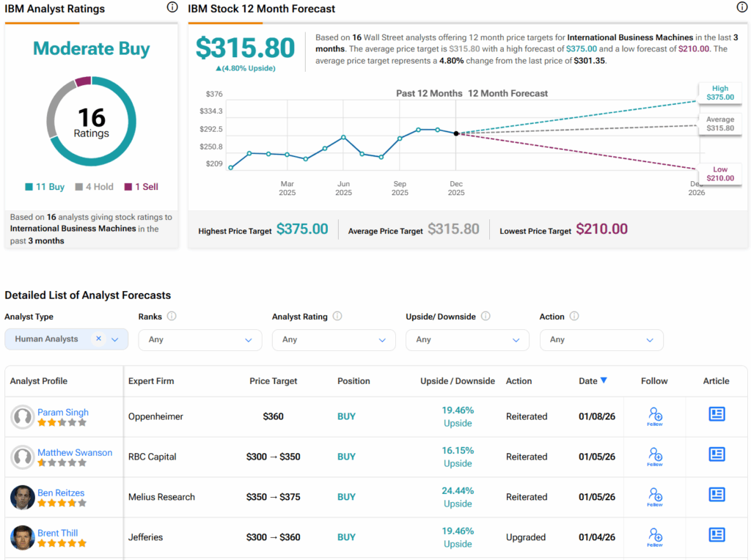Open the Action filter dropdown

click(601, 339)
